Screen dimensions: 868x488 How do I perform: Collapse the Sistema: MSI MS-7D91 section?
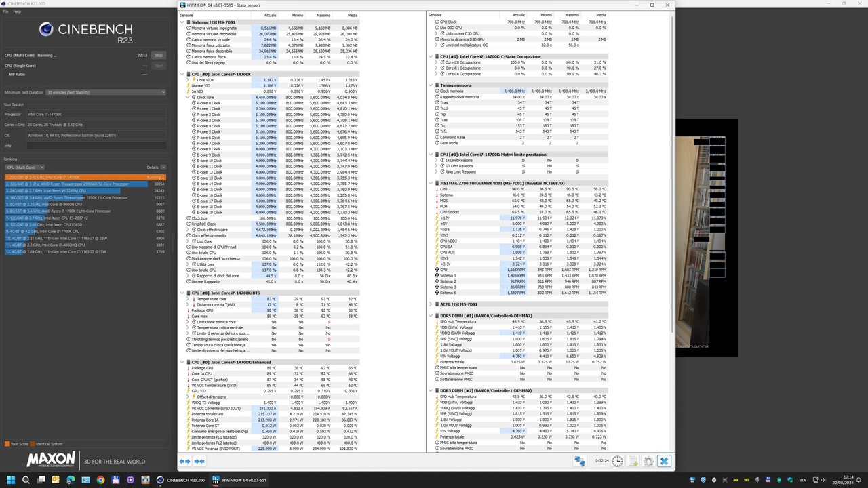tap(182, 22)
